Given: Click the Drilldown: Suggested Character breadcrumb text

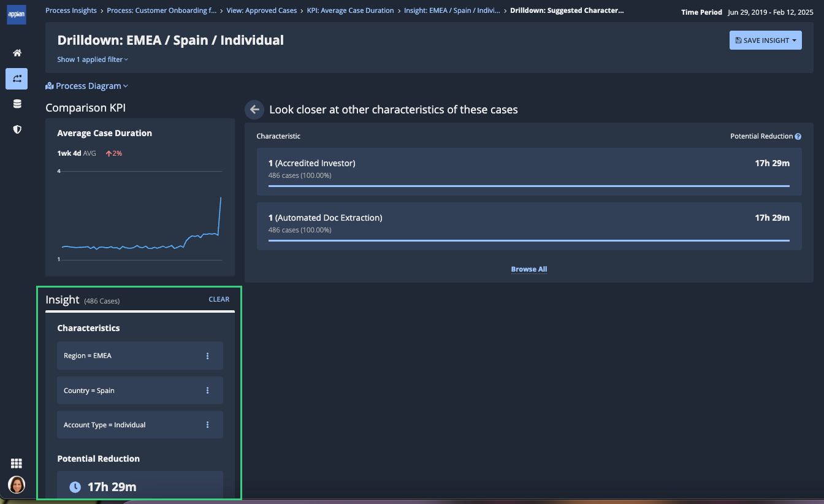Looking at the screenshot, I should pos(567,10).
